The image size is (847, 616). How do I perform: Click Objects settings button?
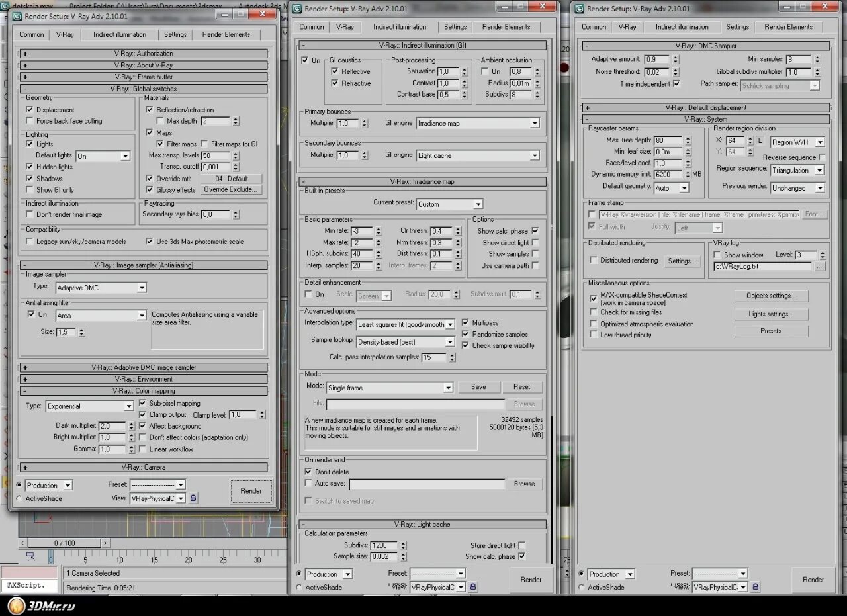pyautogui.click(x=771, y=296)
